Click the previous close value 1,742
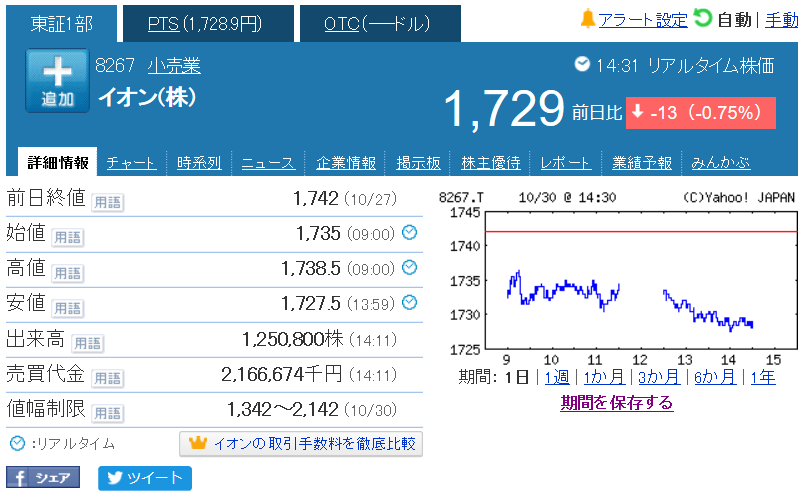This screenshot has width=807, height=495. click(x=315, y=198)
